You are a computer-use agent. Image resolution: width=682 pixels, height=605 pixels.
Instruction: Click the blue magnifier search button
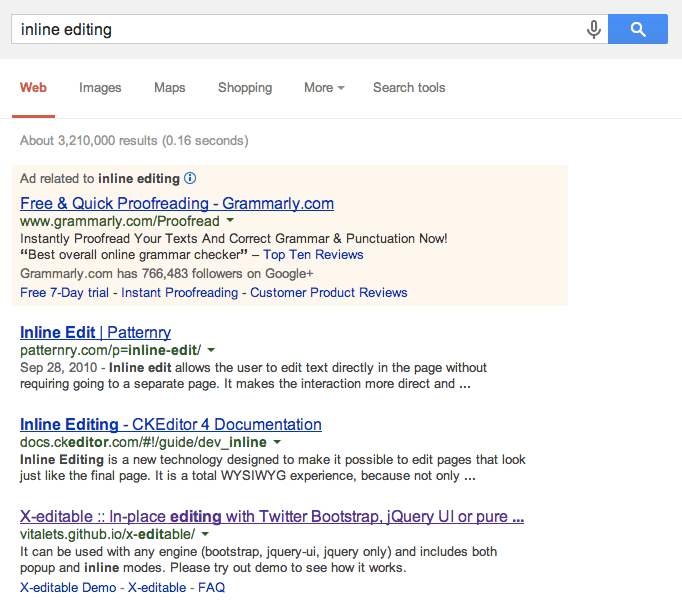pyautogui.click(x=638, y=29)
